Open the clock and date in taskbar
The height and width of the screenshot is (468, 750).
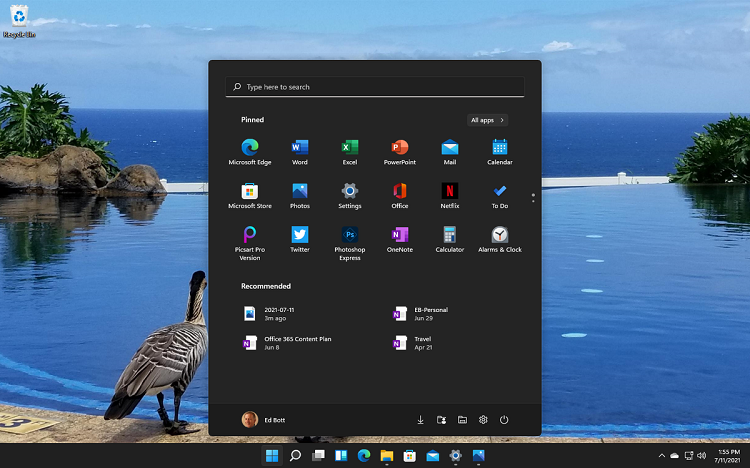729,456
